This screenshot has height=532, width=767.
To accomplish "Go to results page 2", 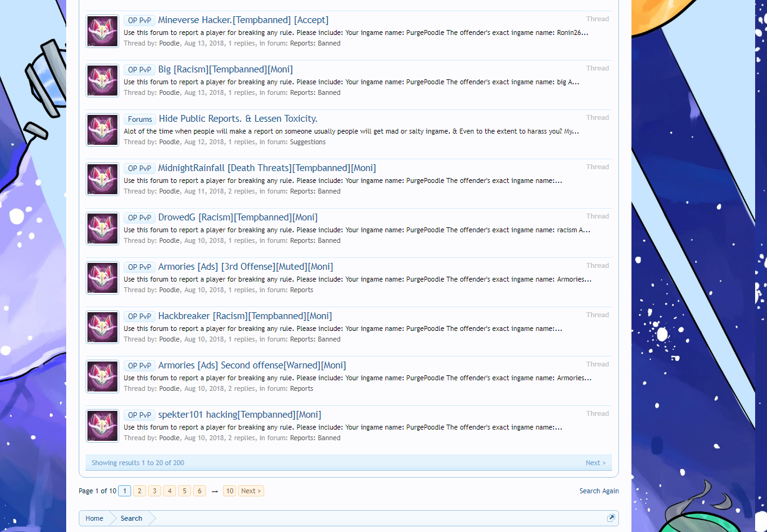I will 139,491.
